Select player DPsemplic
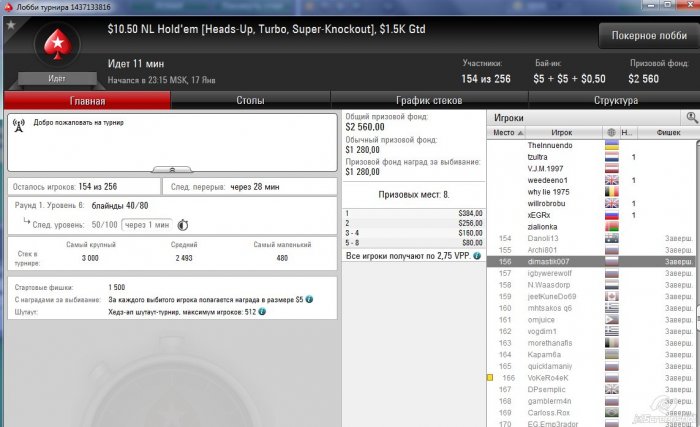Screen dimensions: 700x427 click(546, 389)
